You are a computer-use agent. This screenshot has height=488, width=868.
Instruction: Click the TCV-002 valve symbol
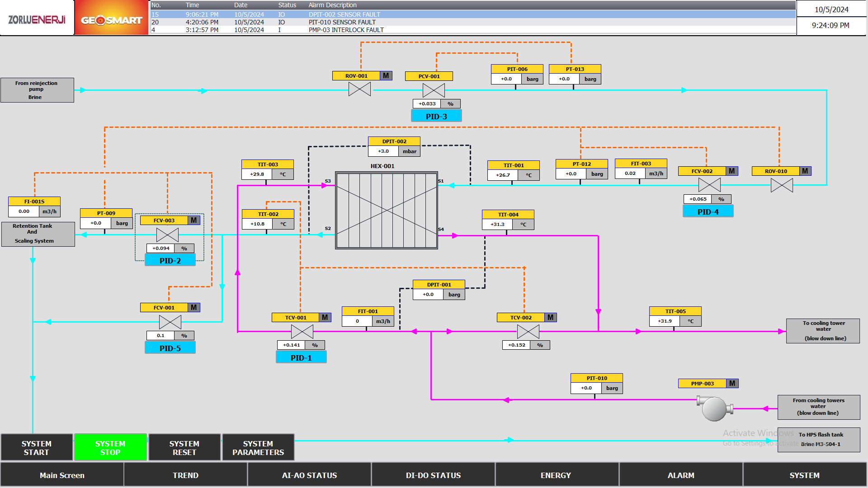(528, 332)
